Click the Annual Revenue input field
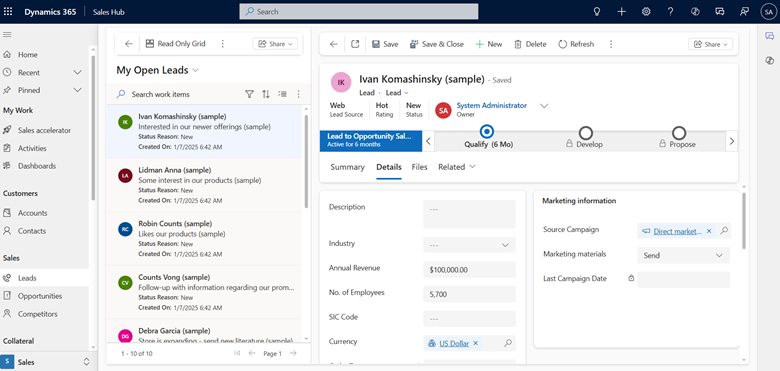The width and height of the screenshot is (780, 371). click(x=469, y=270)
